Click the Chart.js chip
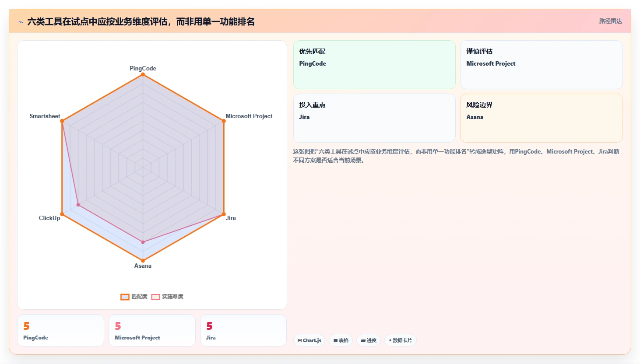This screenshot has height=364, width=640. coord(309,340)
